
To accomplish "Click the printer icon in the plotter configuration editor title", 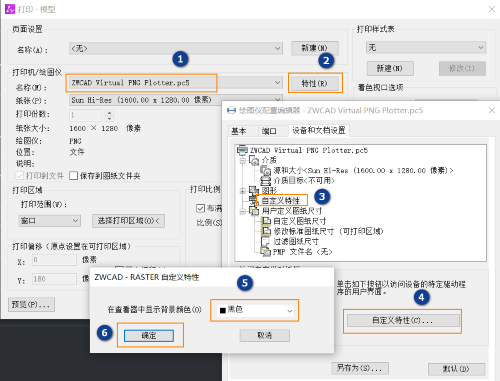I will pos(231,110).
